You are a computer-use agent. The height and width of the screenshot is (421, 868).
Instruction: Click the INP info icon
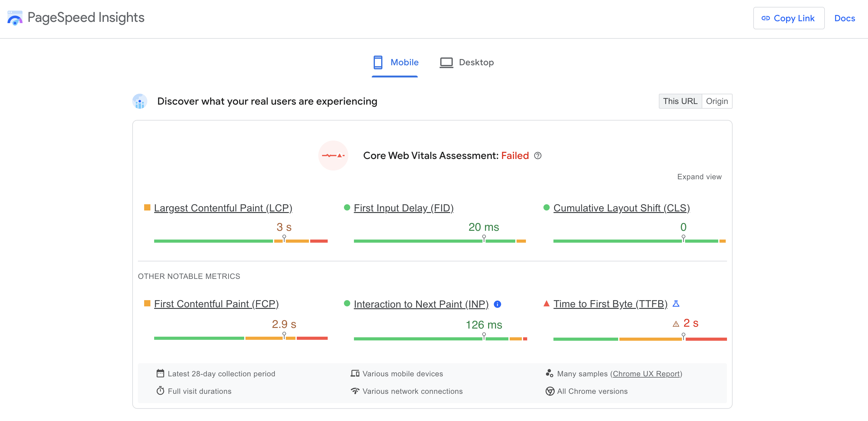(497, 304)
